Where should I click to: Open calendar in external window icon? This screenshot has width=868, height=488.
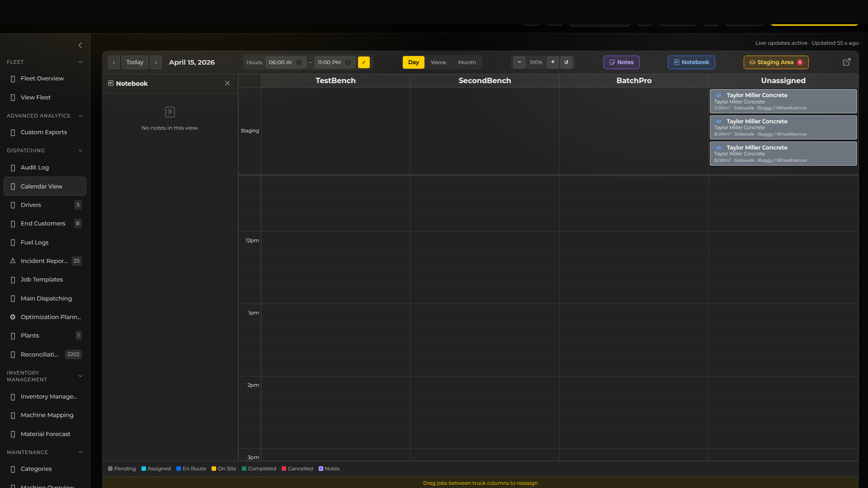pos(847,62)
